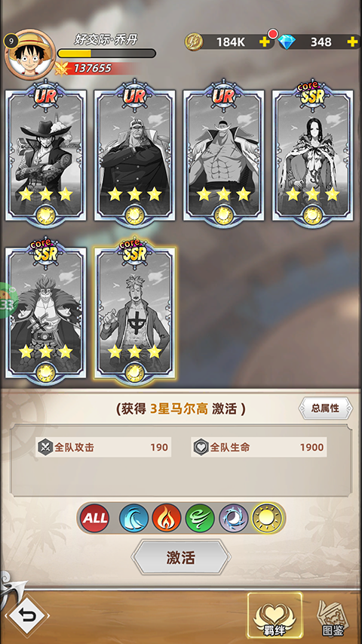Open 总属性 total attributes
Image resolution: width=362 pixels, height=644 pixels.
[x=325, y=408]
